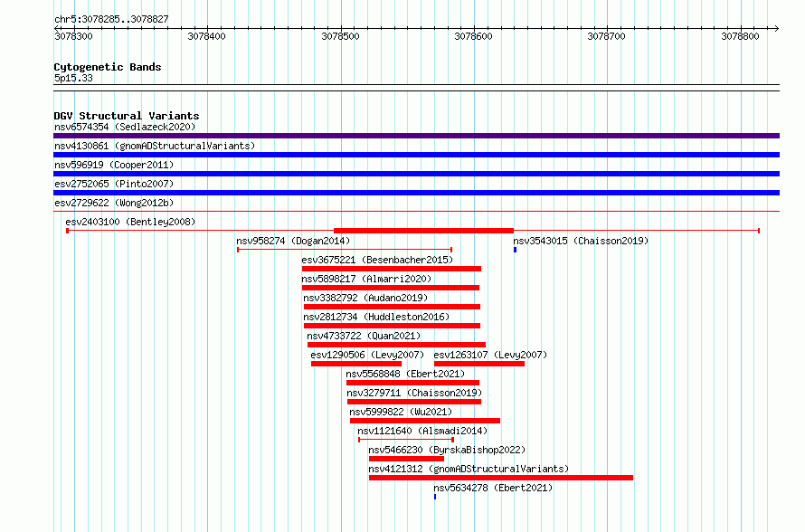Click the nsv5898217 (Almarri2020) label
The image size is (805, 532).
[x=366, y=279]
